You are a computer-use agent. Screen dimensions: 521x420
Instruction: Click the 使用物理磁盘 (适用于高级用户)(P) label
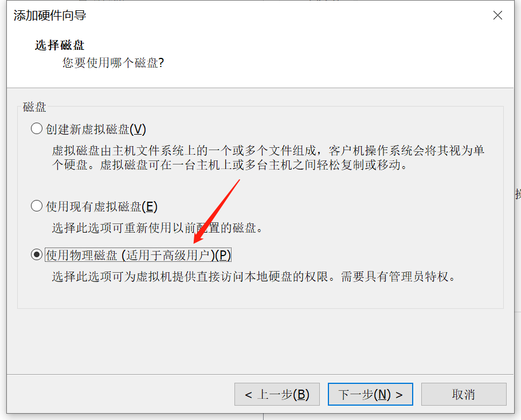138,255
